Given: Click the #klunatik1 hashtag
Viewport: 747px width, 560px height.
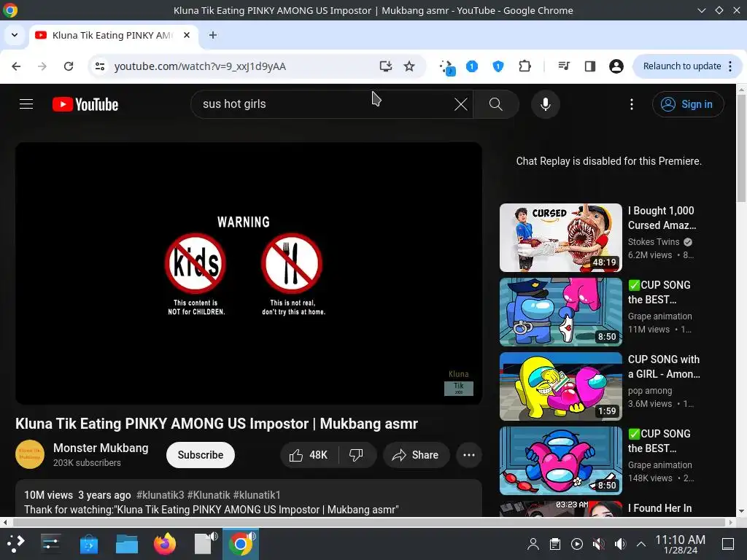Looking at the screenshot, I should 257,495.
